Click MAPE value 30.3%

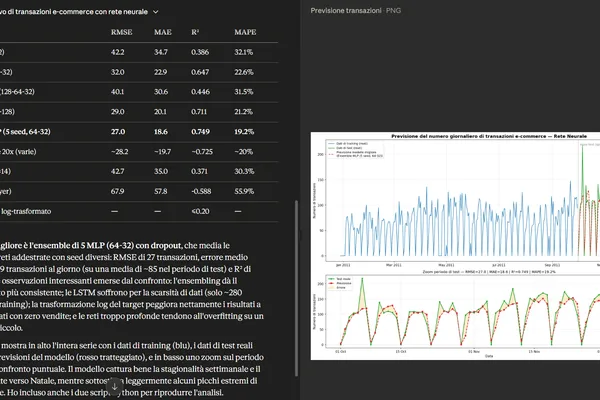tap(244, 171)
